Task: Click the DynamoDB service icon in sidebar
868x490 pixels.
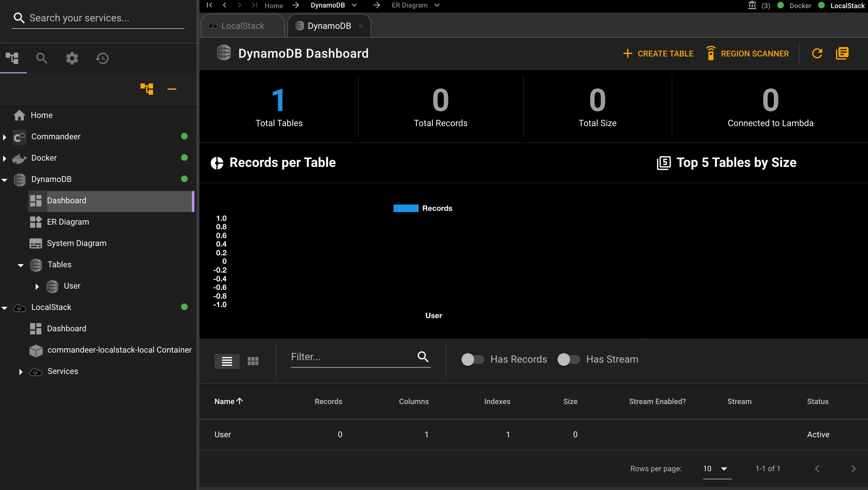Action: point(20,179)
